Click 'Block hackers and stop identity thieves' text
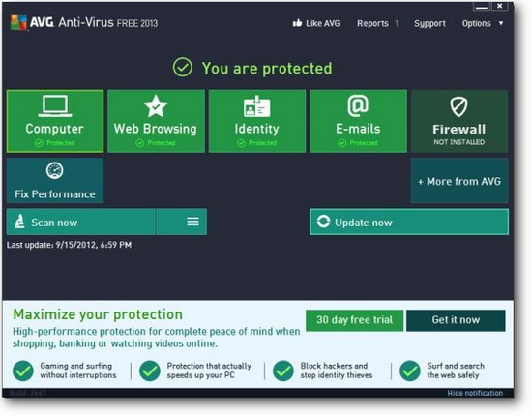 337,371
